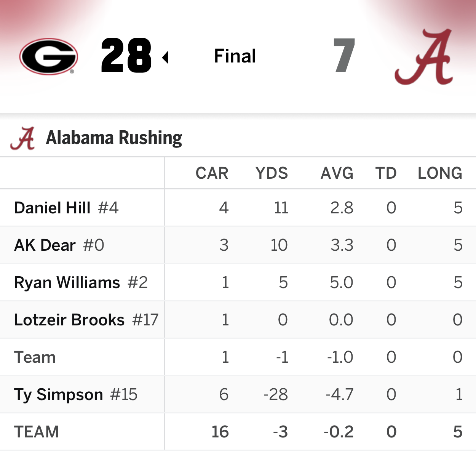Click the small Alabama logo beside Rushing
The width and height of the screenshot is (476, 458).
[x=22, y=138]
